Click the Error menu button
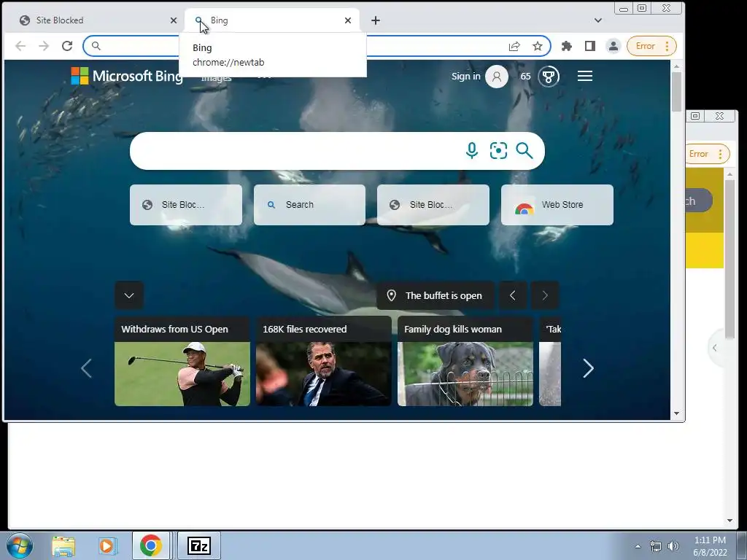The width and height of the screenshot is (747, 560). (x=651, y=46)
